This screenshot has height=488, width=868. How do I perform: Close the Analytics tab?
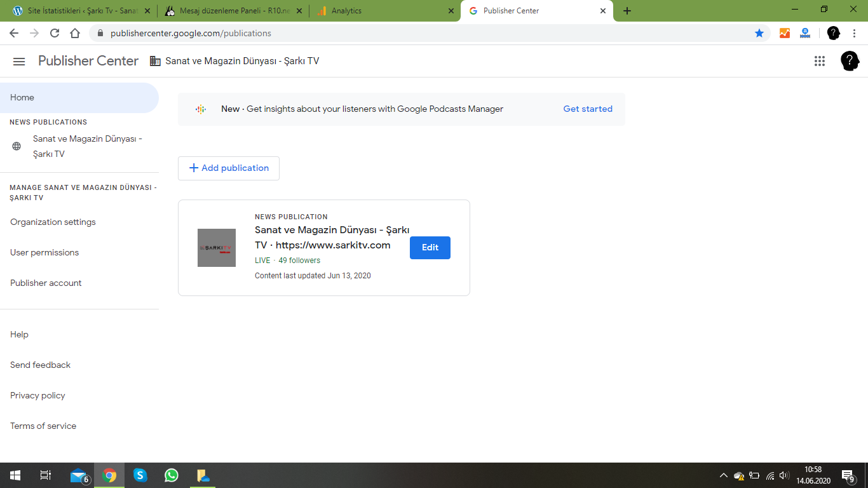coord(451,11)
